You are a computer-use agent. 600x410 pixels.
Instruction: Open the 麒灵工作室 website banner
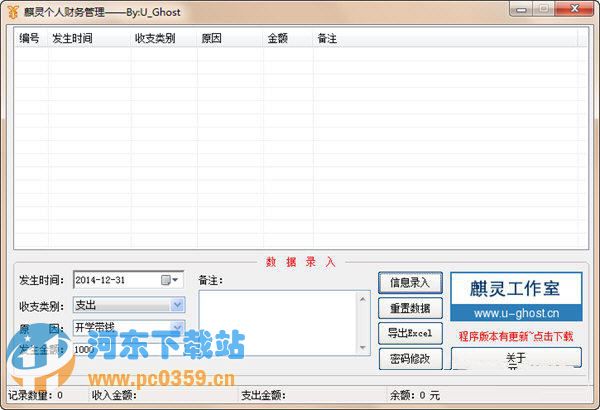(x=516, y=297)
